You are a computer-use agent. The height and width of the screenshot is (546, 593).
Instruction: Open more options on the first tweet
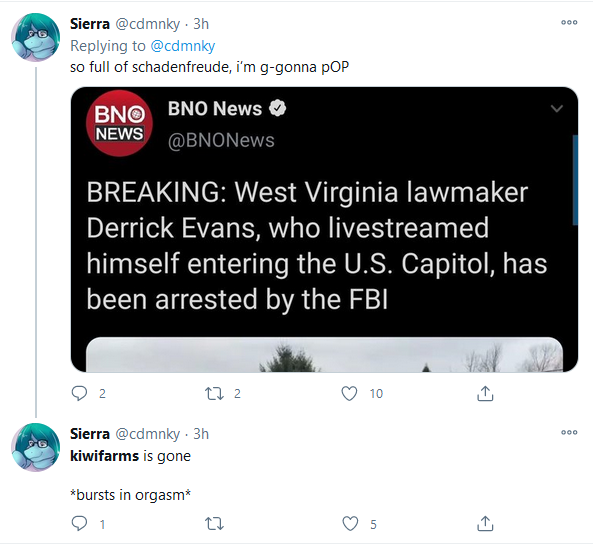coord(569,22)
